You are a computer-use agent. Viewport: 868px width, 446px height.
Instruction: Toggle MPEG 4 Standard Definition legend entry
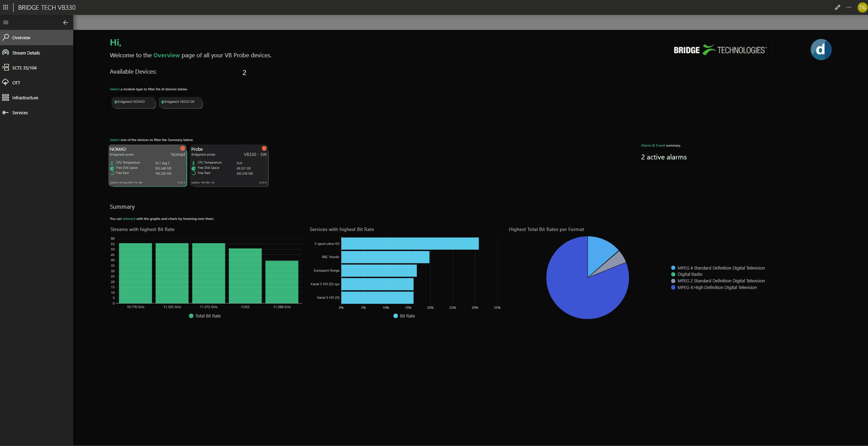tap(718, 268)
